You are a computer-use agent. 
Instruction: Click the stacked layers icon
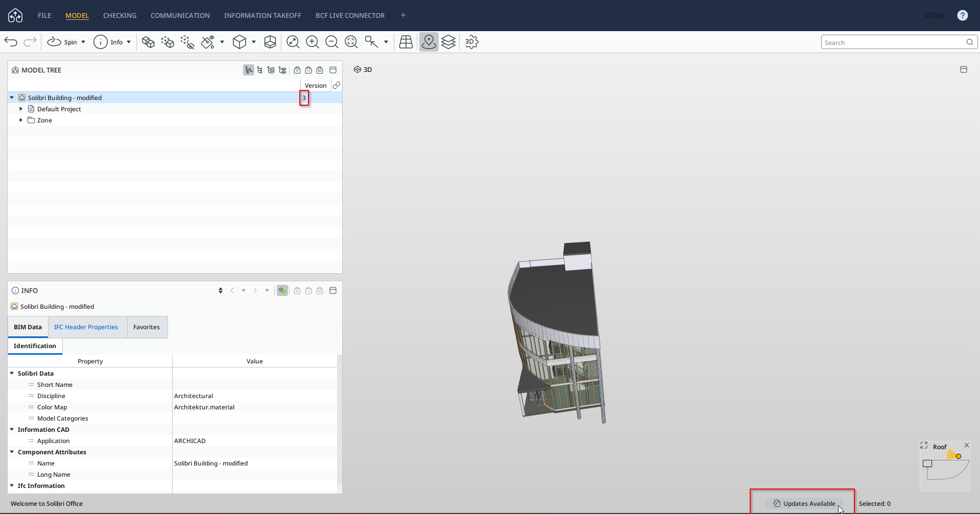tap(448, 42)
